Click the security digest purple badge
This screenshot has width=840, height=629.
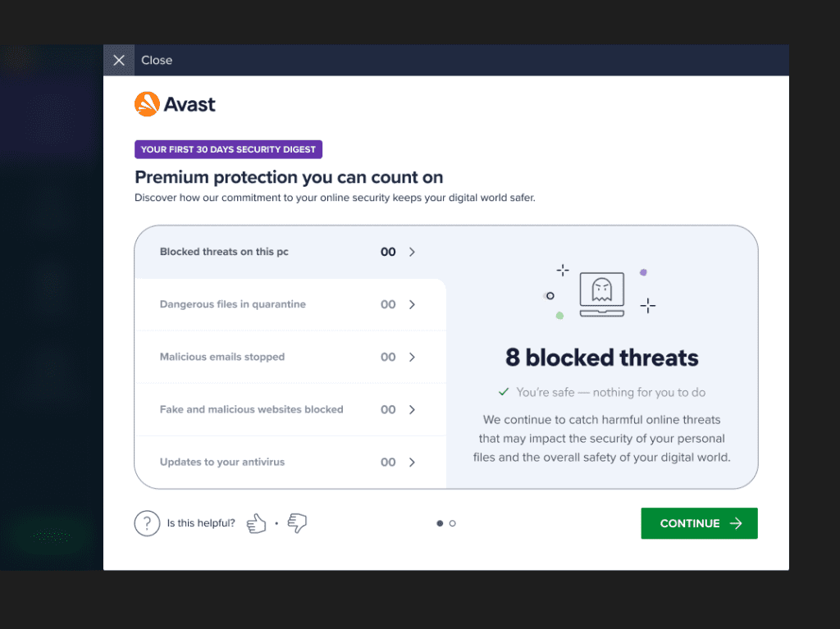point(228,149)
